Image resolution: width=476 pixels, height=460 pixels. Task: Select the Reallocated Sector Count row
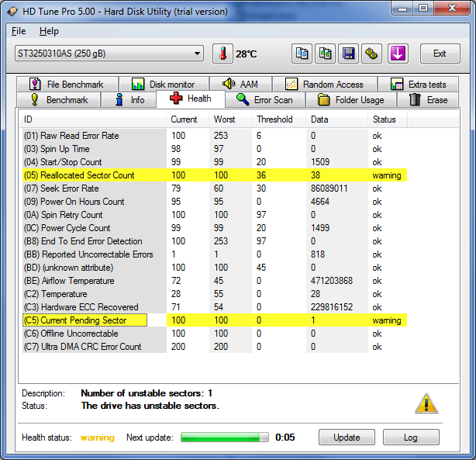(93, 175)
